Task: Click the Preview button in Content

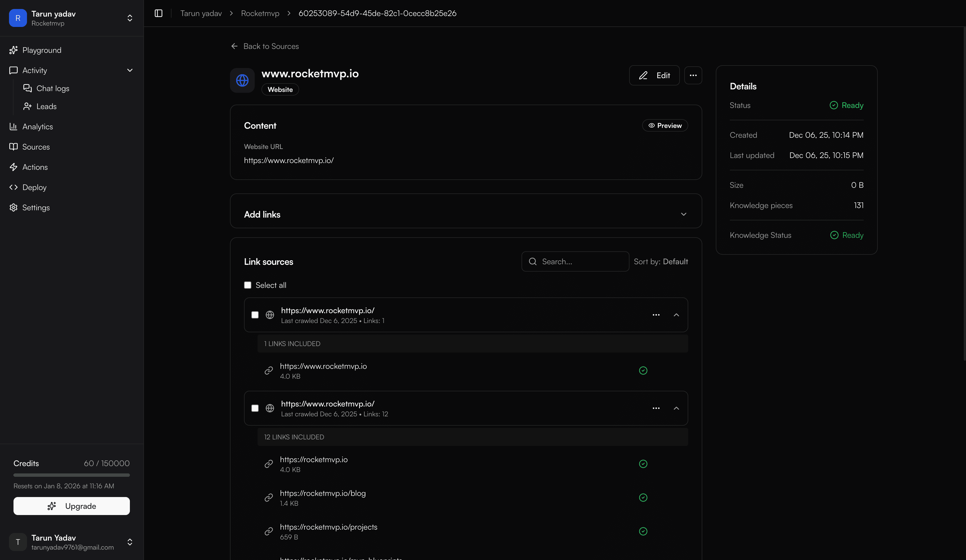Action: click(665, 125)
